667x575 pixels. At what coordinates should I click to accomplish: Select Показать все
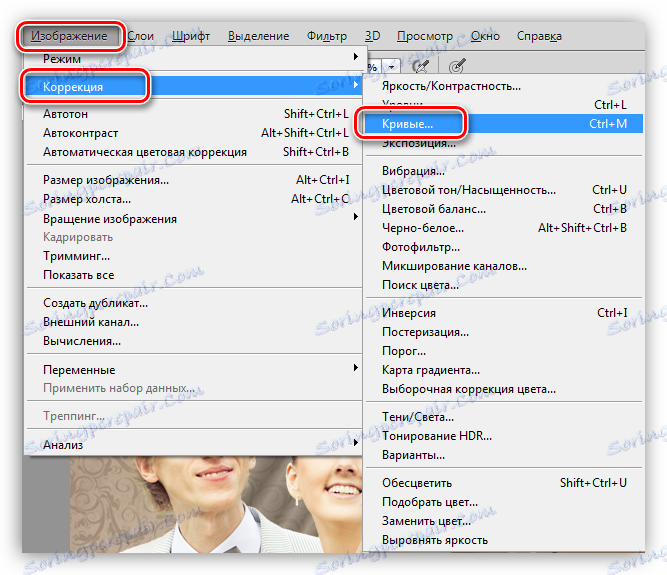tap(193, 275)
